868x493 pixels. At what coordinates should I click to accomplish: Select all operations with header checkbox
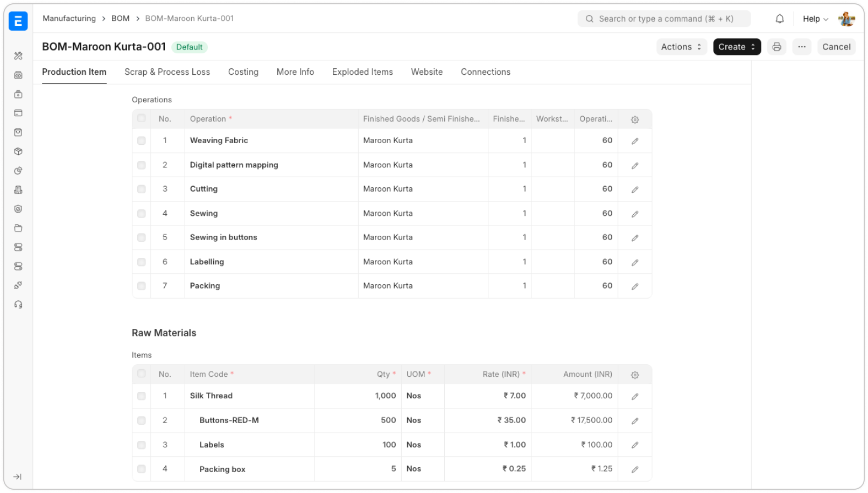pyautogui.click(x=141, y=118)
